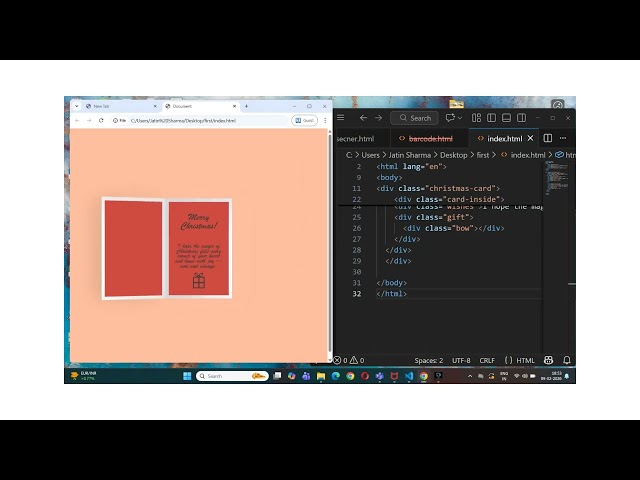Open VS Code hamburger application menu

(x=341, y=118)
